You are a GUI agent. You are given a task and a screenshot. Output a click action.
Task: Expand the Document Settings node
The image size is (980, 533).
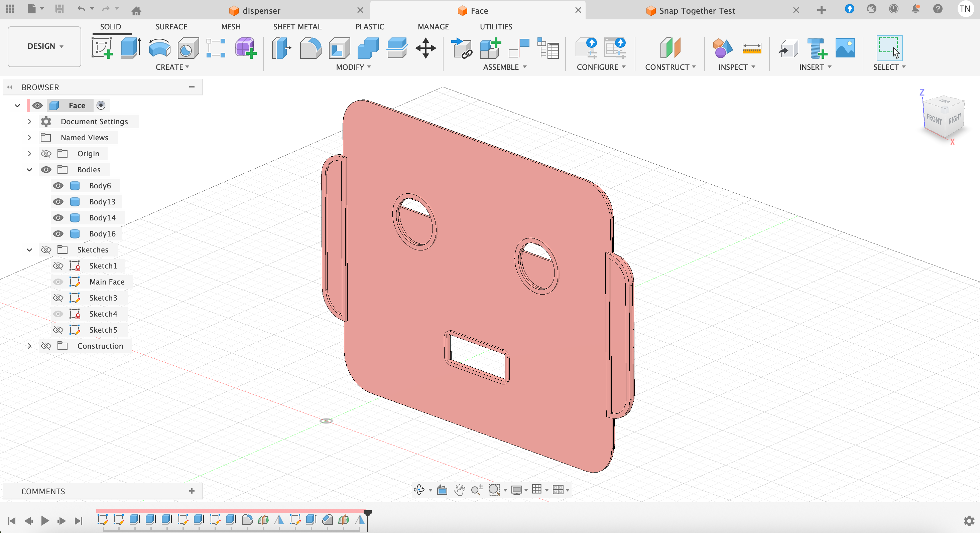(29, 122)
